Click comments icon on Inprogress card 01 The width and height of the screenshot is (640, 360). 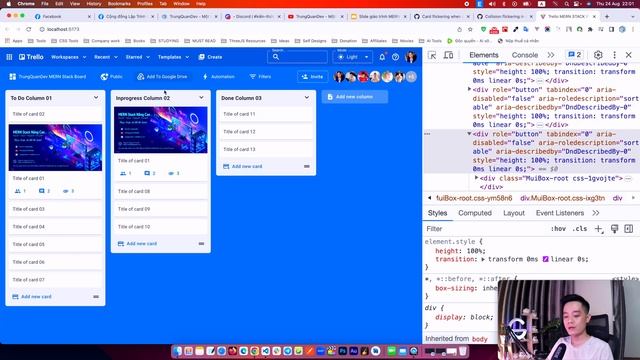[147, 173]
